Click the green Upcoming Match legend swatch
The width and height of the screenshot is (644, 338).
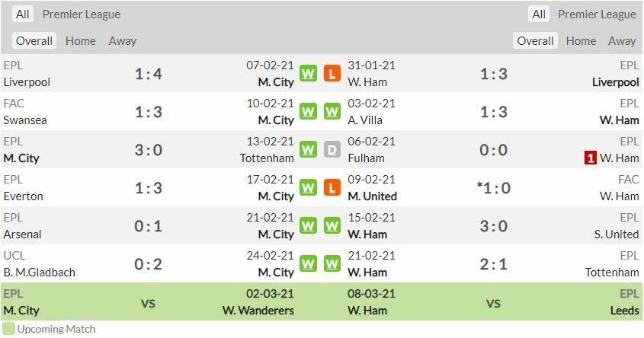[x=8, y=329]
